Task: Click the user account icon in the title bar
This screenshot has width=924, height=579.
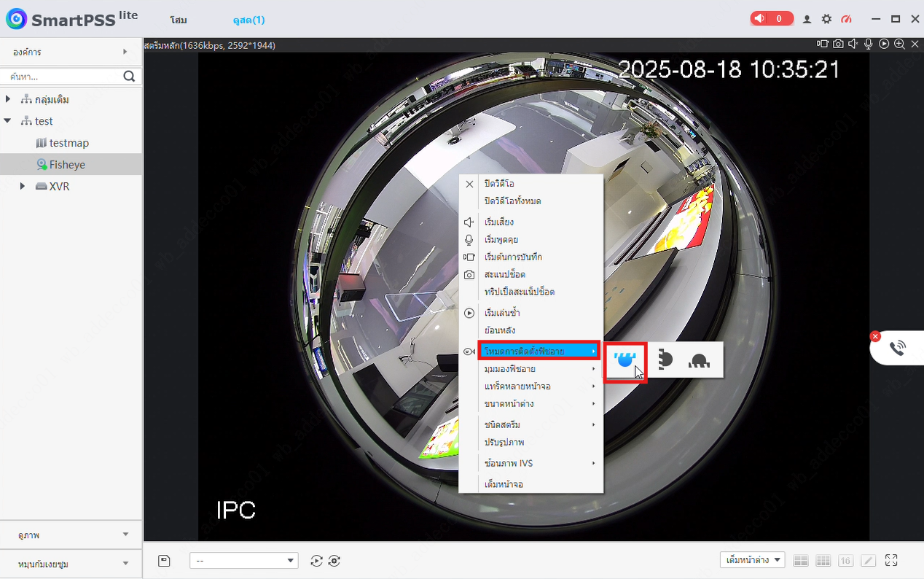Action: point(807,19)
